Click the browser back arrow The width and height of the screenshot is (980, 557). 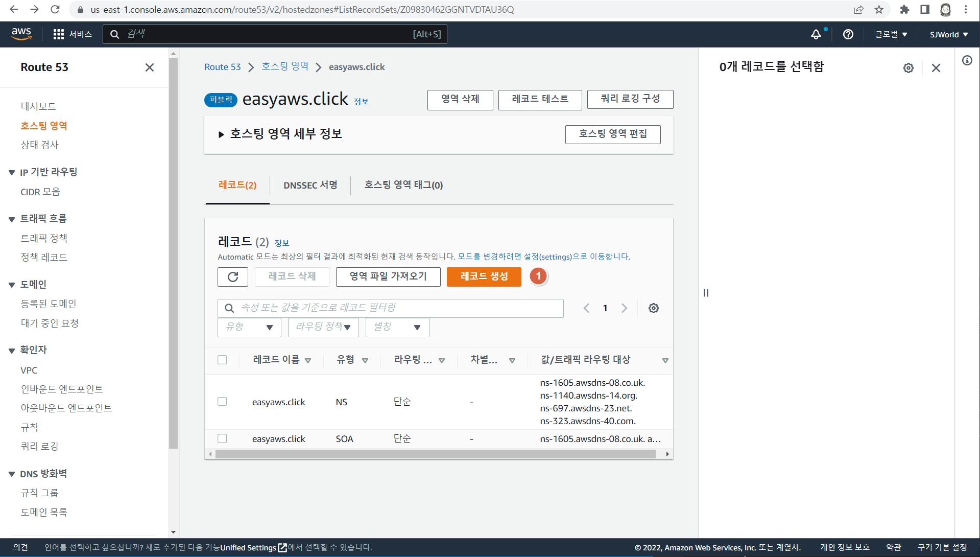[14, 9]
